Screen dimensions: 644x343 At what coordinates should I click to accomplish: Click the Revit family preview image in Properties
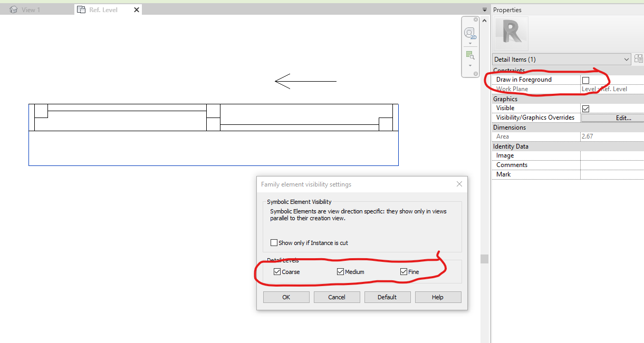(x=511, y=34)
